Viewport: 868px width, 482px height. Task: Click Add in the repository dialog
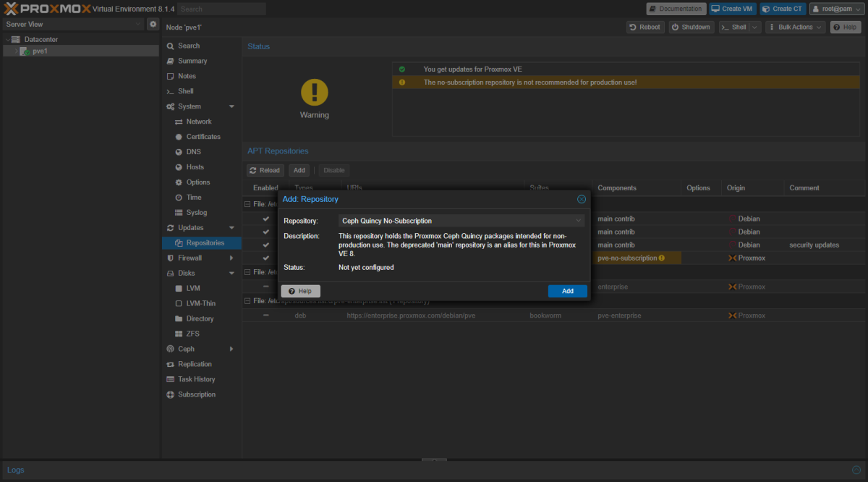tap(568, 291)
